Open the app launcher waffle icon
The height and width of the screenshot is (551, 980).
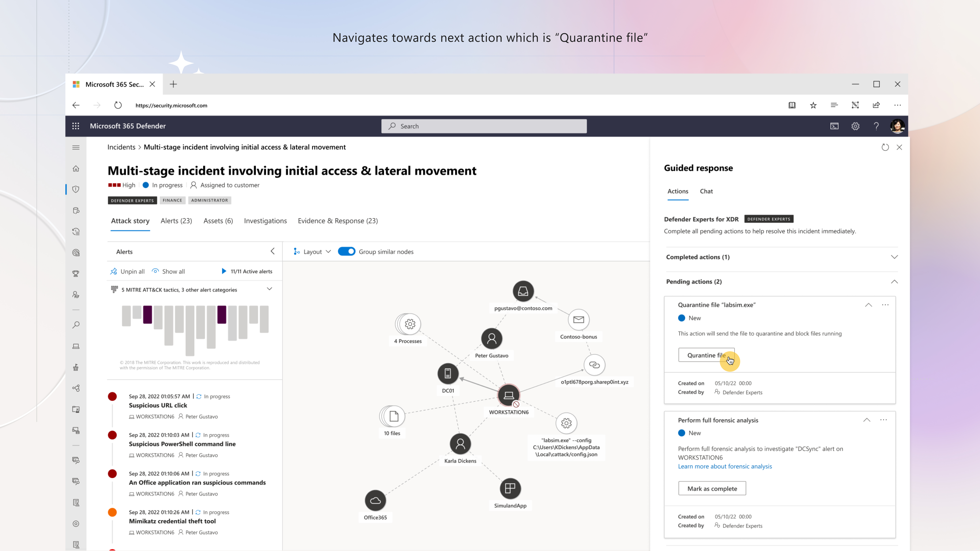click(x=76, y=126)
